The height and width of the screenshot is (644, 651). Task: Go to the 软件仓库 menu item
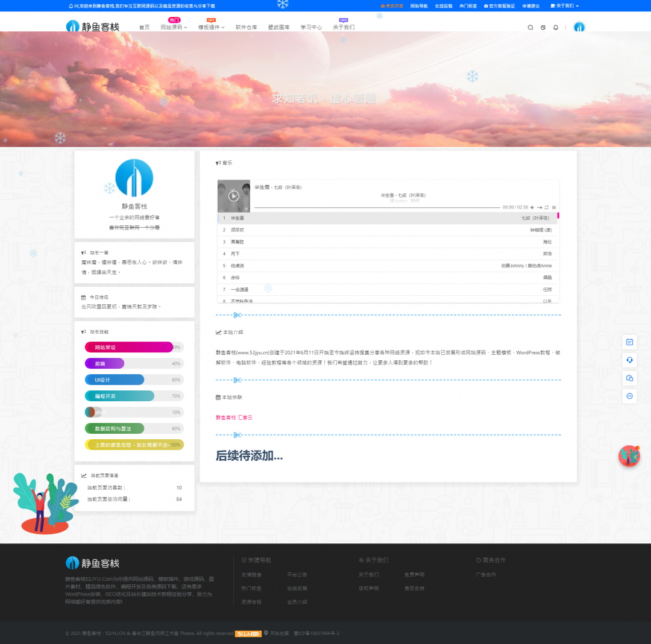(246, 27)
